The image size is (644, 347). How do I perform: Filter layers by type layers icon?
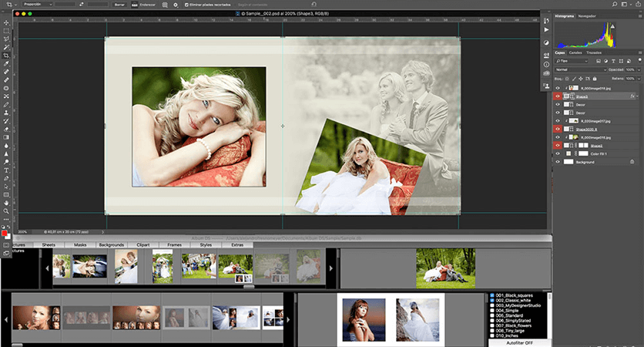tap(614, 61)
